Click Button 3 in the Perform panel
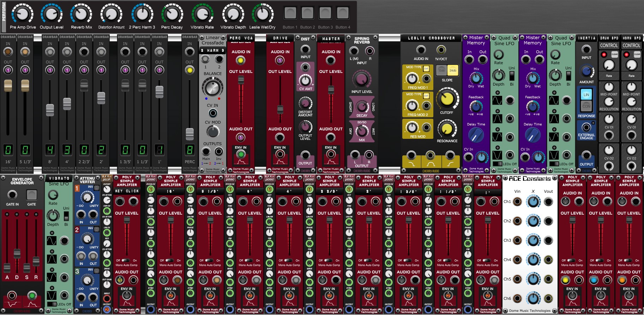644x315 pixels. (325, 14)
